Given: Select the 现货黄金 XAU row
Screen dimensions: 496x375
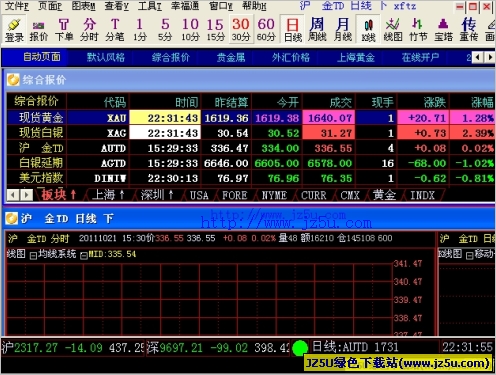Looking at the screenshot, I should [251, 118].
